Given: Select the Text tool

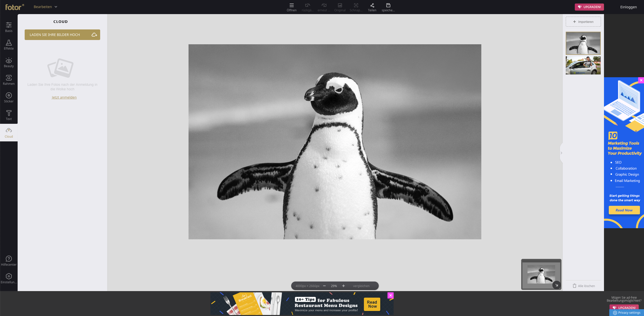Looking at the screenshot, I should [x=9, y=115].
